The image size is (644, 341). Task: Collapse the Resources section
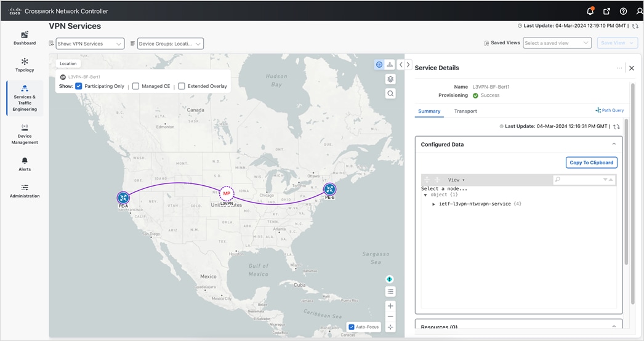(x=614, y=326)
